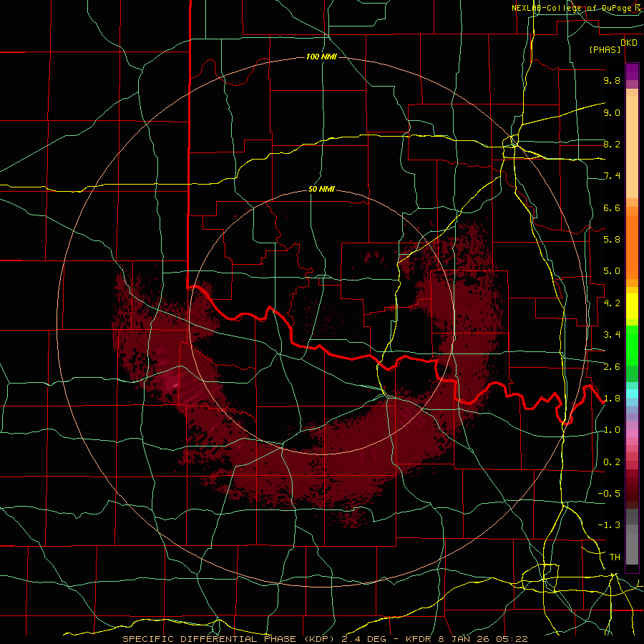Click the 5.8 legend value
Image resolution: width=644 pixels, height=644 pixels.
click(612, 240)
